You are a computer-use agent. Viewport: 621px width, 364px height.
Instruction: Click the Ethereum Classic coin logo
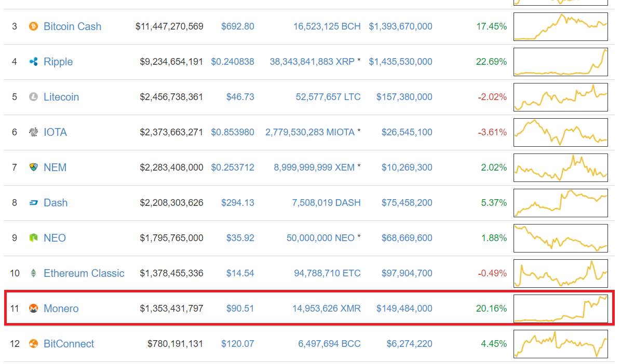(x=34, y=273)
